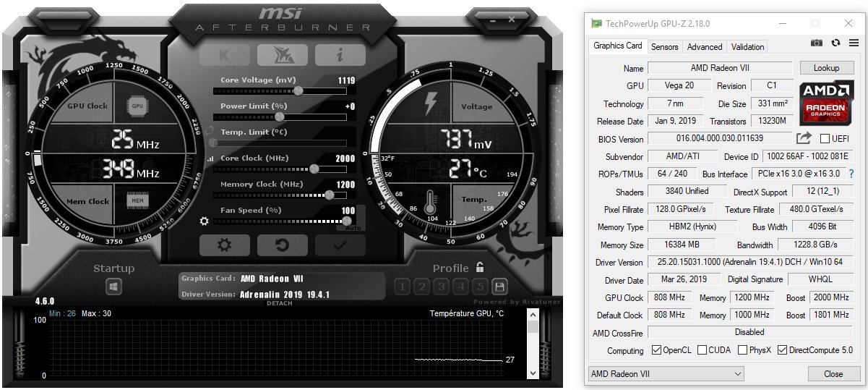Viewport: 868px width, 390px height.
Task: Toggle the DirectCompute 5.0 checkbox
Action: point(783,350)
